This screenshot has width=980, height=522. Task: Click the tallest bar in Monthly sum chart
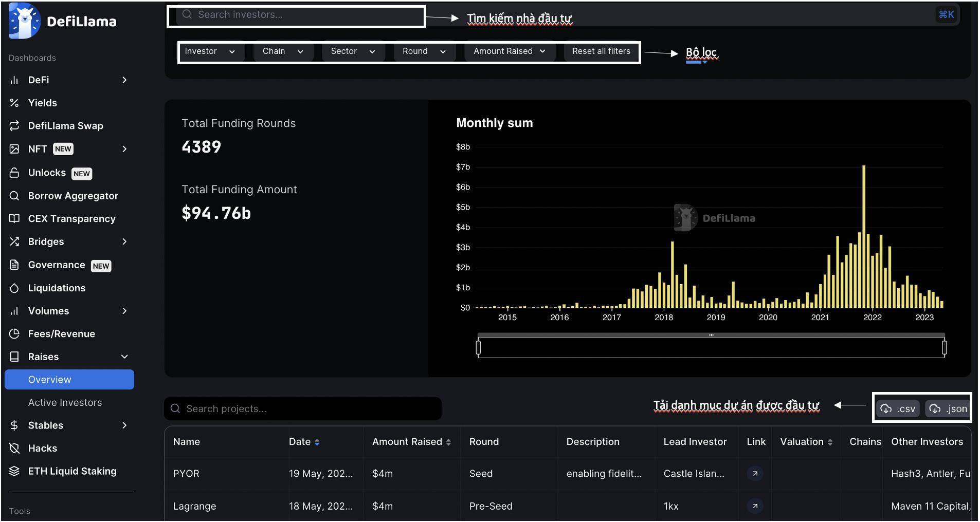[864, 236]
